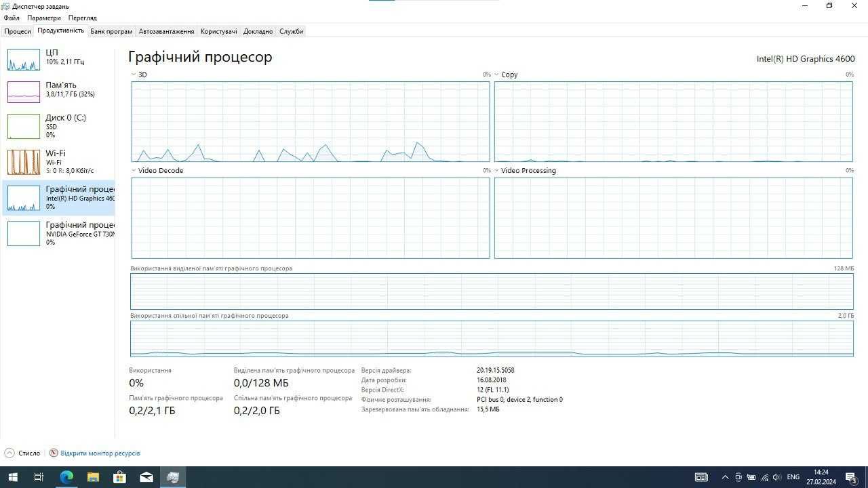Click the Task Manager taskbar icon

pyautogui.click(x=173, y=477)
